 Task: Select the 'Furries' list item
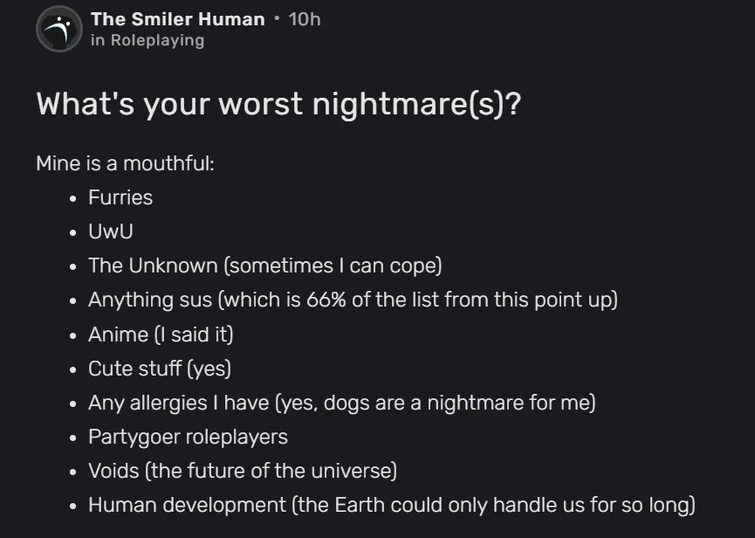pyautogui.click(x=120, y=198)
